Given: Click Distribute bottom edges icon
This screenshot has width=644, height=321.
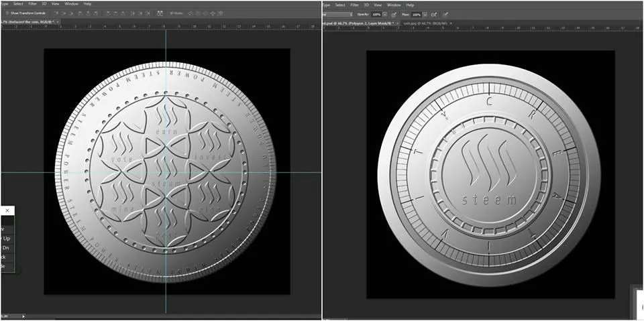Looking at the screenshot, I should [123, 13].
